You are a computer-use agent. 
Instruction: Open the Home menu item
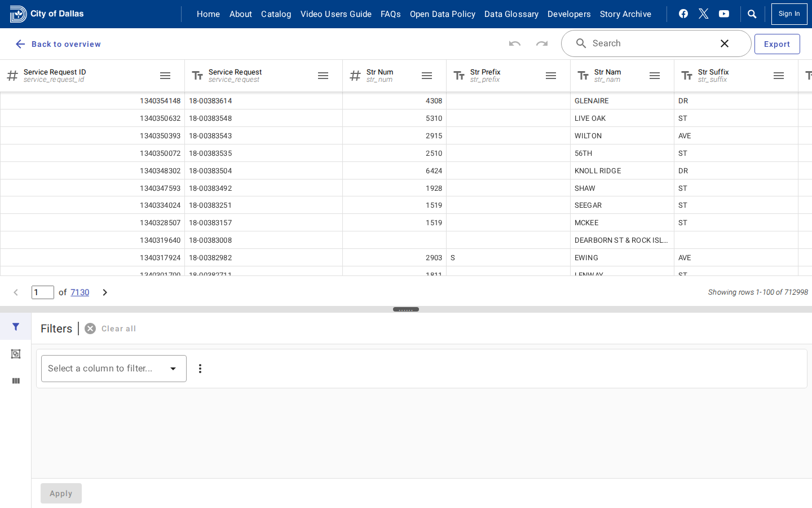pyautogui.click(x=208, y=14)
